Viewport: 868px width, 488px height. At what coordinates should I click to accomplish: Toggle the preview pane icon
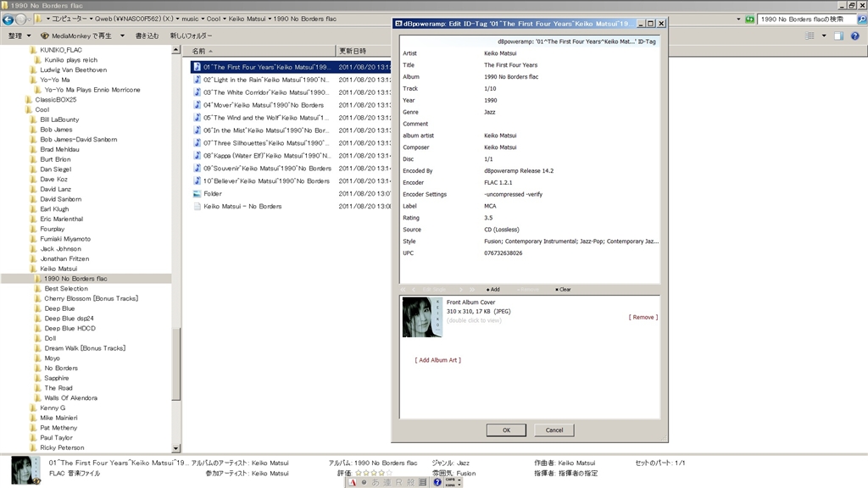(x=838, y=36)
